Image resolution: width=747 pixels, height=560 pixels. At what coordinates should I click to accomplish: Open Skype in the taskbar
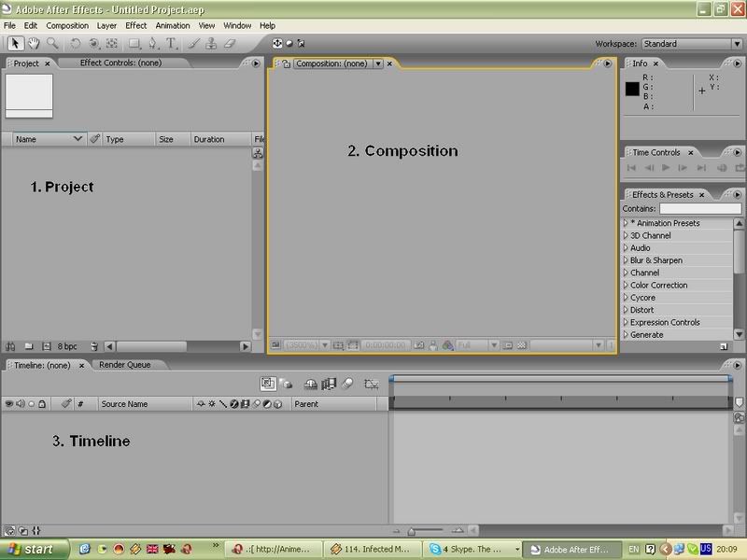pyautogui.click(x=472, y=549)
